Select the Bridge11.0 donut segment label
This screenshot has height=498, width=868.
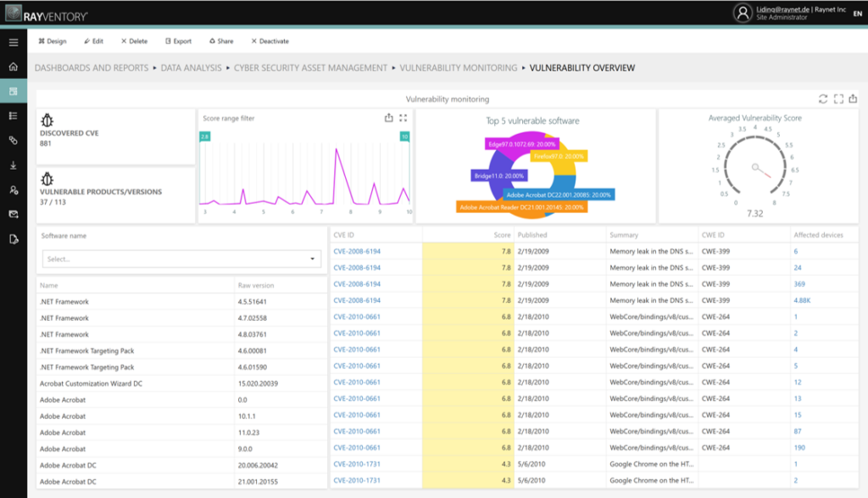[x=498, y=176]
